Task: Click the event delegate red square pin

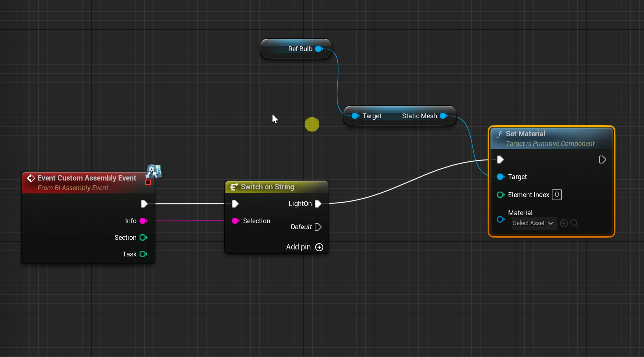Action: point(148,182)
